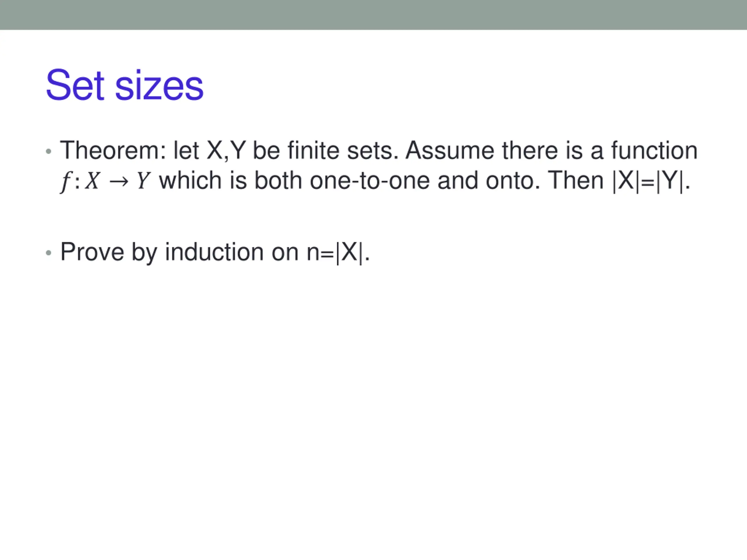The width and height of the screenshot is (747, 560).
Task: Click the word 'one-to-one' in the theorem
Action: 370,181
